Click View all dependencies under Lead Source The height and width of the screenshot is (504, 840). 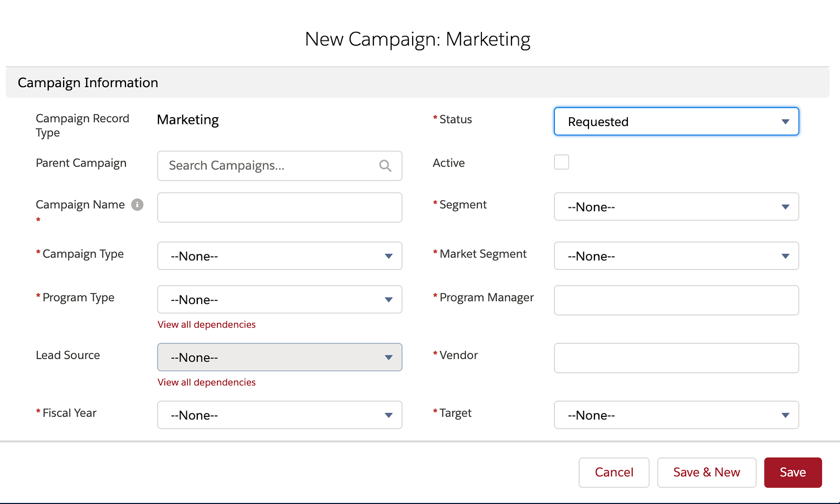(206, 382)
